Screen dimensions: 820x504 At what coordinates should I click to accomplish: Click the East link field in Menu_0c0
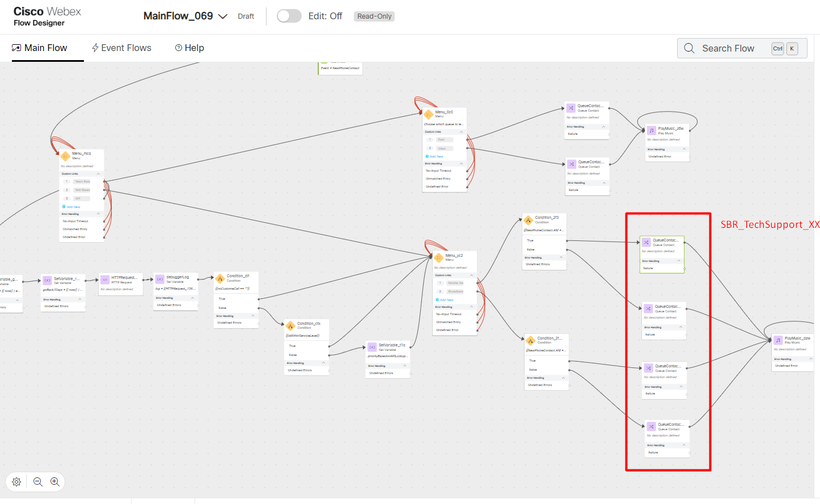pos(445,139)
